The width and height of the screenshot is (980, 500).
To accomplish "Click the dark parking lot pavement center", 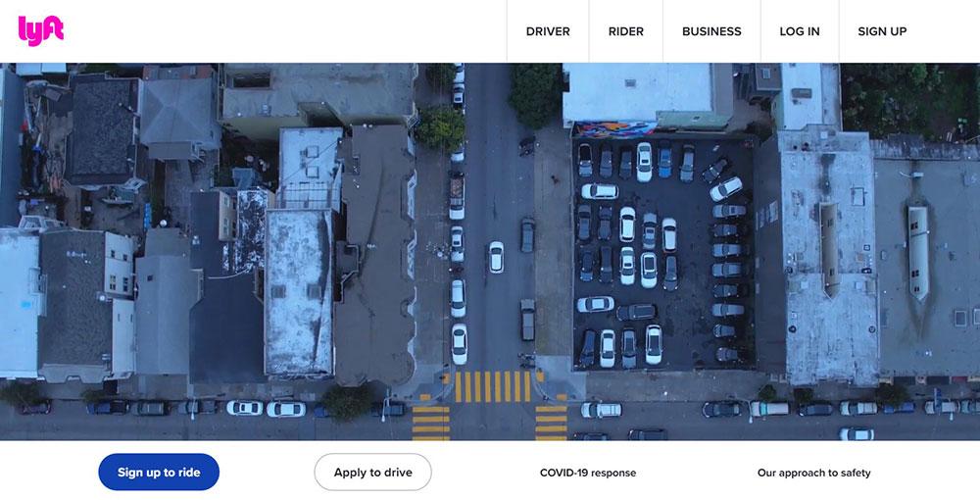I will tap(662, 253).
